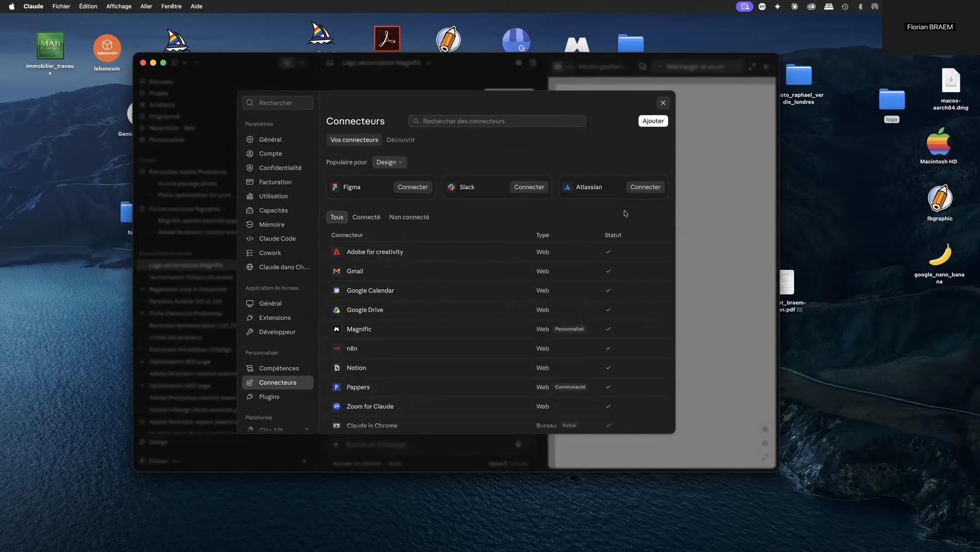Click the n8n connector icon
This screenshot has height=552, width=980.
point(336,349)
